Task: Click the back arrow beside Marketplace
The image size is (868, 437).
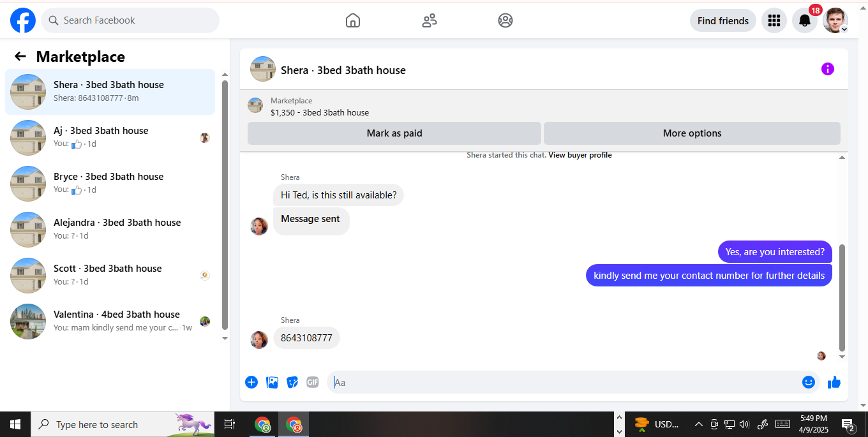Action: point(20,56)
